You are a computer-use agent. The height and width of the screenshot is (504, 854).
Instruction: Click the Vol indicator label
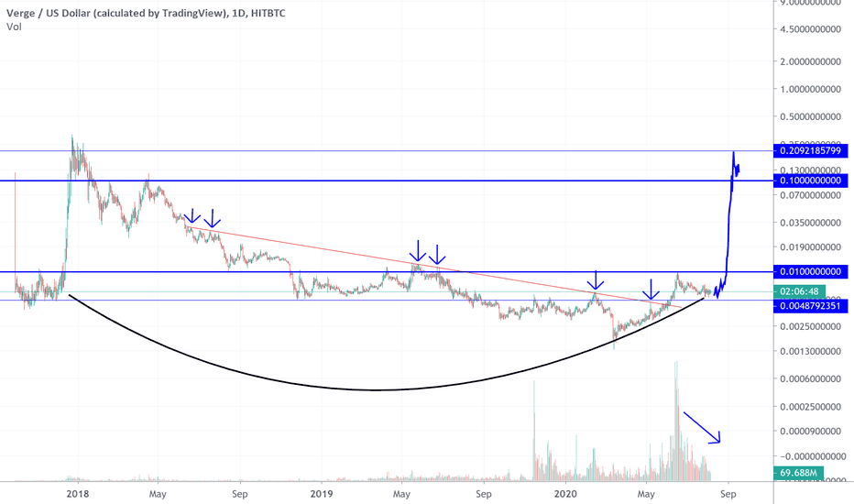[14, 27]
